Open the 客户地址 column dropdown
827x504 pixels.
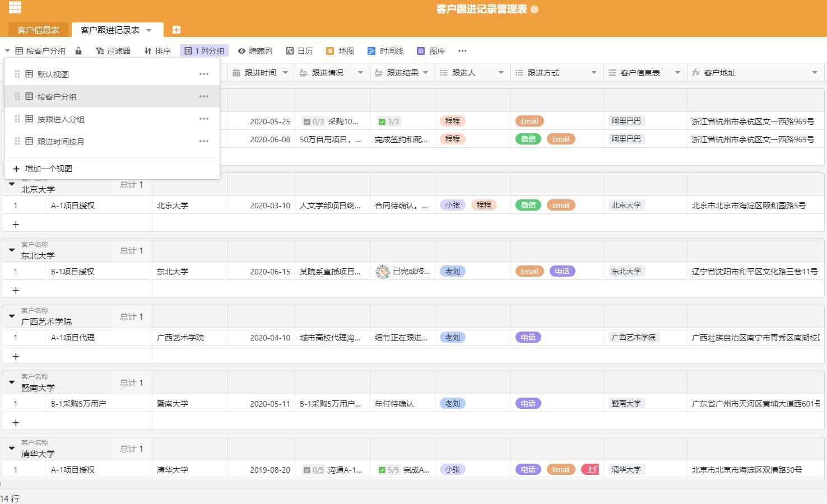click(815, 73)
